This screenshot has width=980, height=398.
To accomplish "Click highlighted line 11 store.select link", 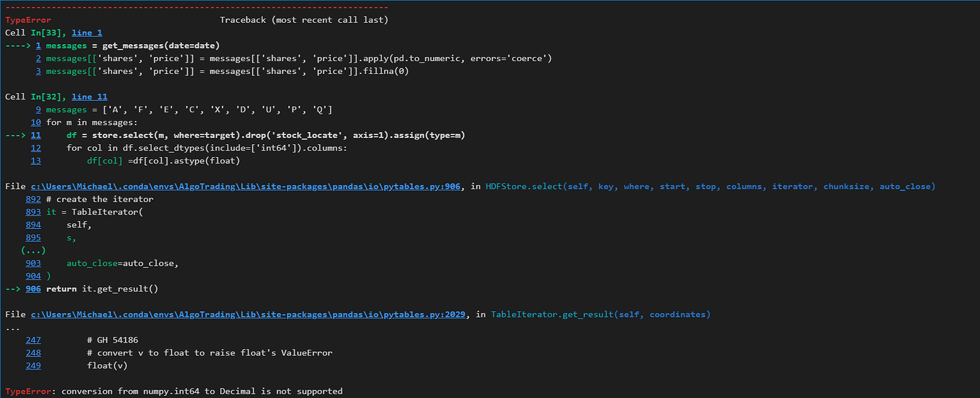I will point(36,135).
